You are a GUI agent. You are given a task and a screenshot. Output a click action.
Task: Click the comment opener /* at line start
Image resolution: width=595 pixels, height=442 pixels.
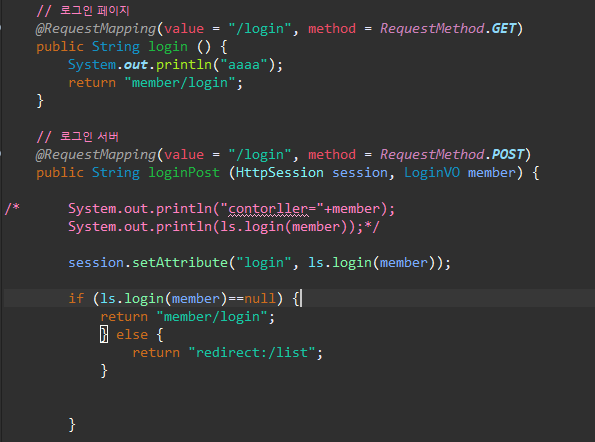(12, 208)
